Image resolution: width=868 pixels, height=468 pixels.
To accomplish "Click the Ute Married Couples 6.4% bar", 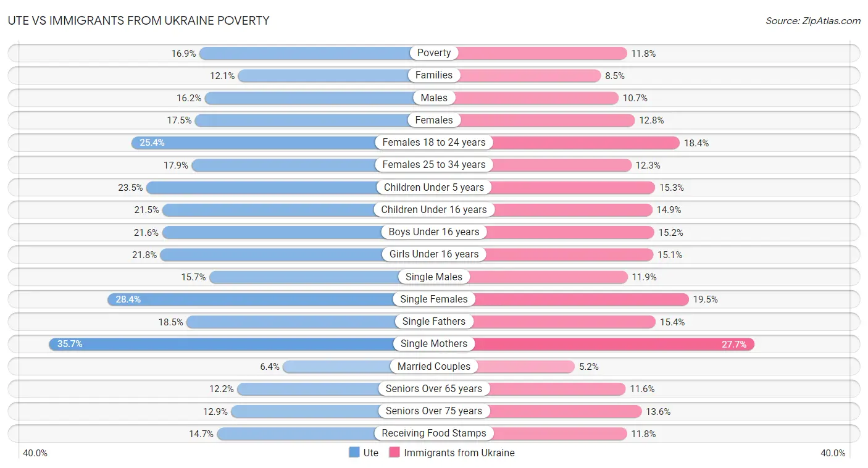I will (336, 367).
